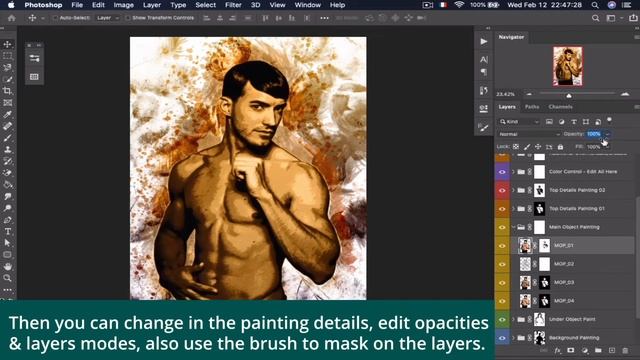Image resolution: width=640 pixels, height=360 pixels.
Task: Expand the Top Details Painting 02 group
Action: [513, 190]
